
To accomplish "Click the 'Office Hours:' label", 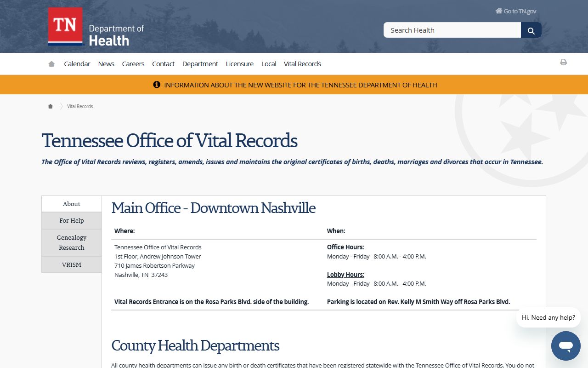I will coord(345,247).
